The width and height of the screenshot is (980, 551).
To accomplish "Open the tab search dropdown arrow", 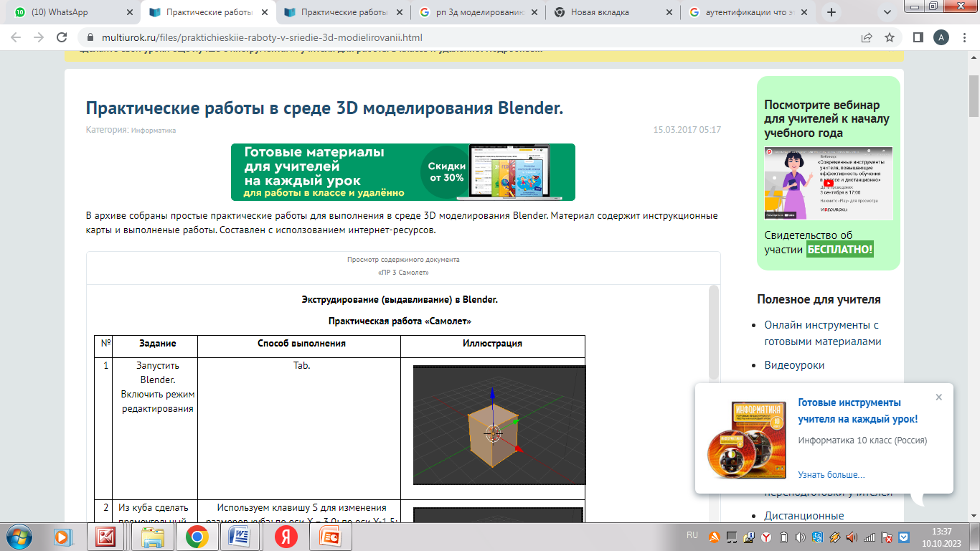I will 887,12.
